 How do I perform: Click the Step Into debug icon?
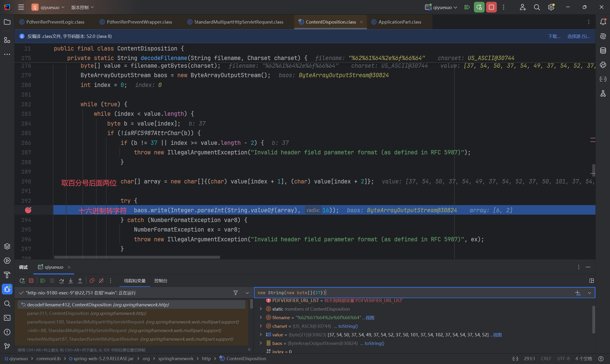[x=71, y=281]
